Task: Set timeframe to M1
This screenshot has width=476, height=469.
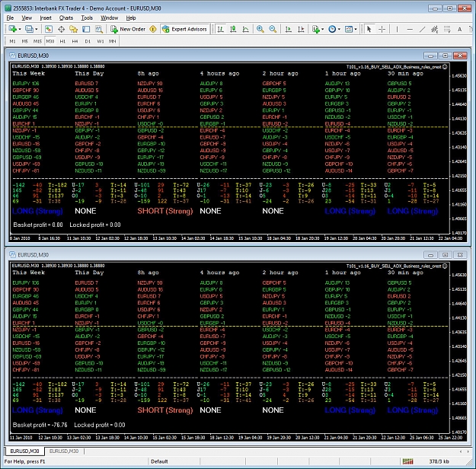Action: coord(12,41)
